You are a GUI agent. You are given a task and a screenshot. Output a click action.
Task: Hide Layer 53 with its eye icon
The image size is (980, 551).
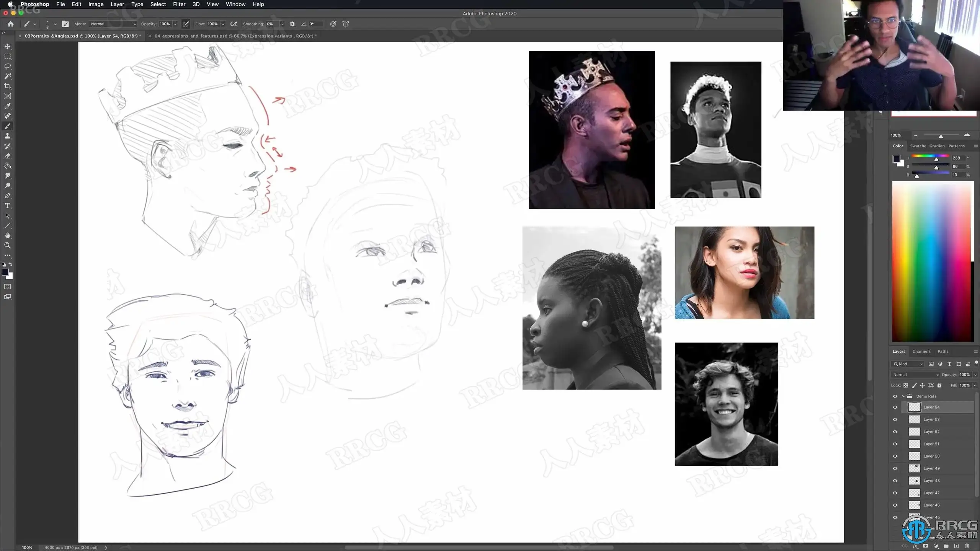pos(895,420)
